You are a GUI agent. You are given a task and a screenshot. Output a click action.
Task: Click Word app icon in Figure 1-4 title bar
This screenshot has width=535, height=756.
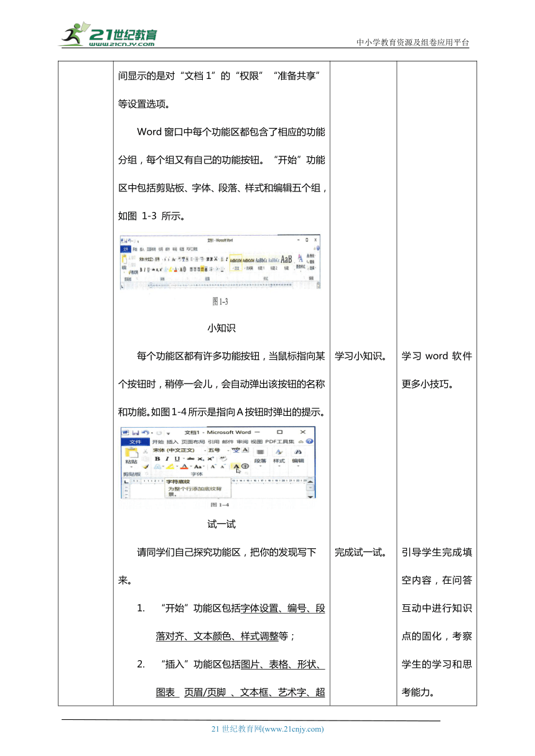coord(126,432)
